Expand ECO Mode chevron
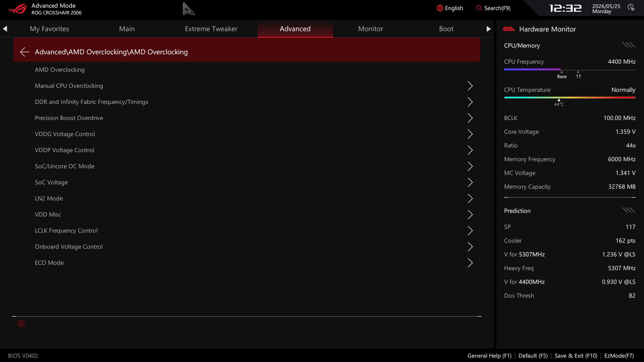Viewport: 644px width, 362px height. pos(470,263)
